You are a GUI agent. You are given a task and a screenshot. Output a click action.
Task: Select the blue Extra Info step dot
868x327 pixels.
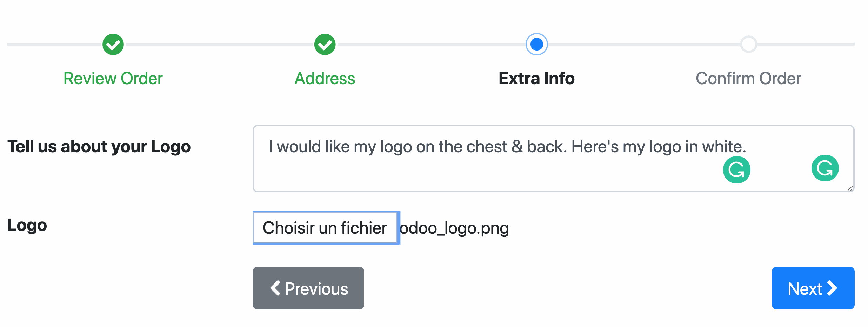(x=537, y=45)
